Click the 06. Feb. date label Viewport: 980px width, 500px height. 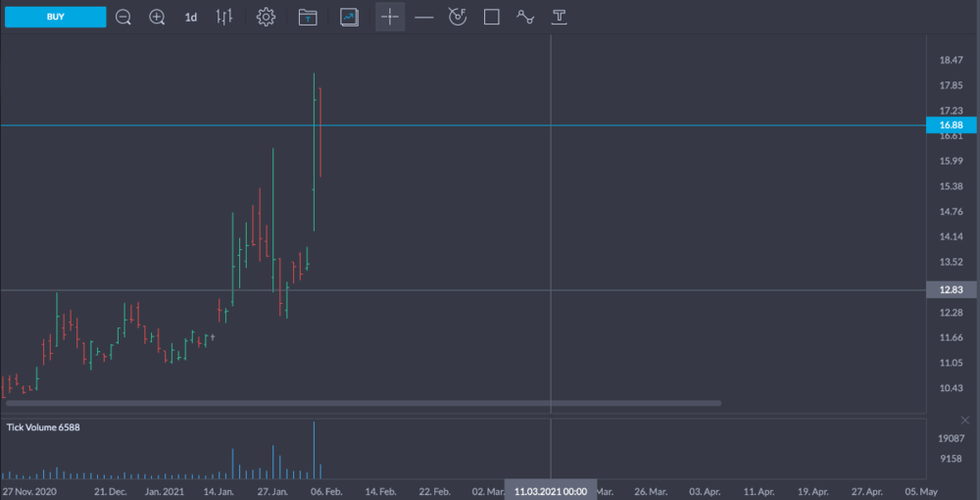(x=326, y=492)
